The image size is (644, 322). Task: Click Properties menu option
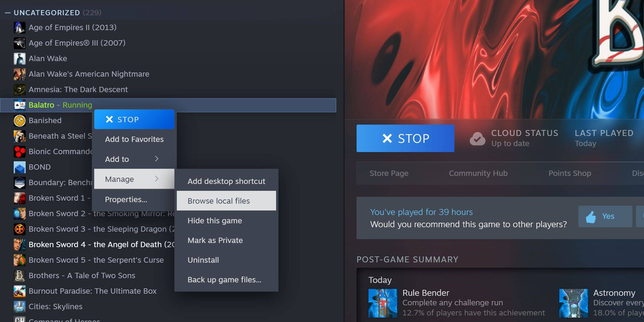click(x=126, y=199)
